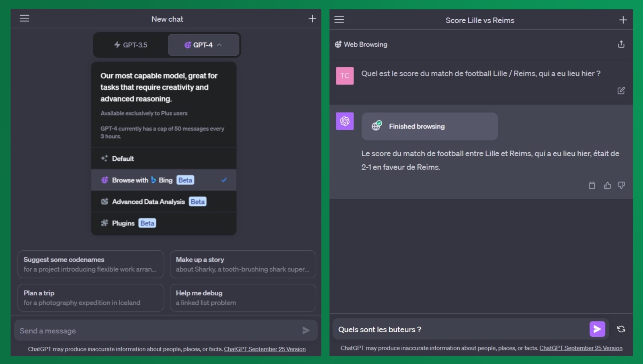Open the hamburger menu in New chat window
Screen dimensions: 643x364
click(25, 18)
